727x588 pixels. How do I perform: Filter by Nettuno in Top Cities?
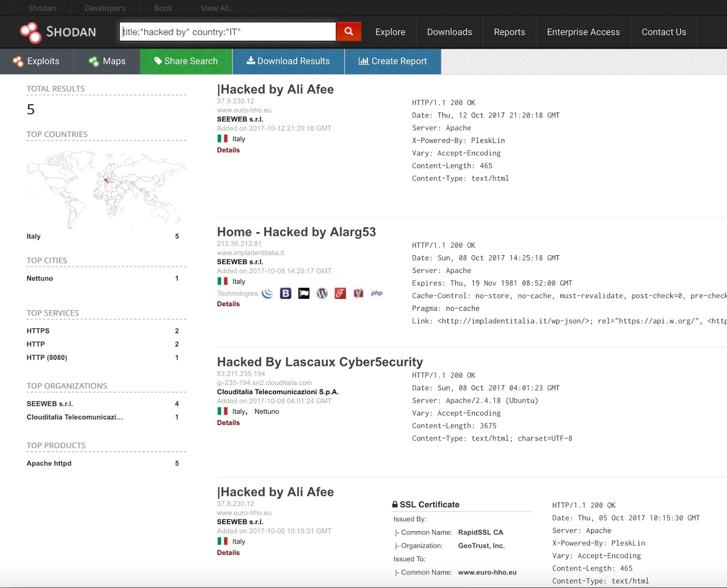tap(40, 278)
